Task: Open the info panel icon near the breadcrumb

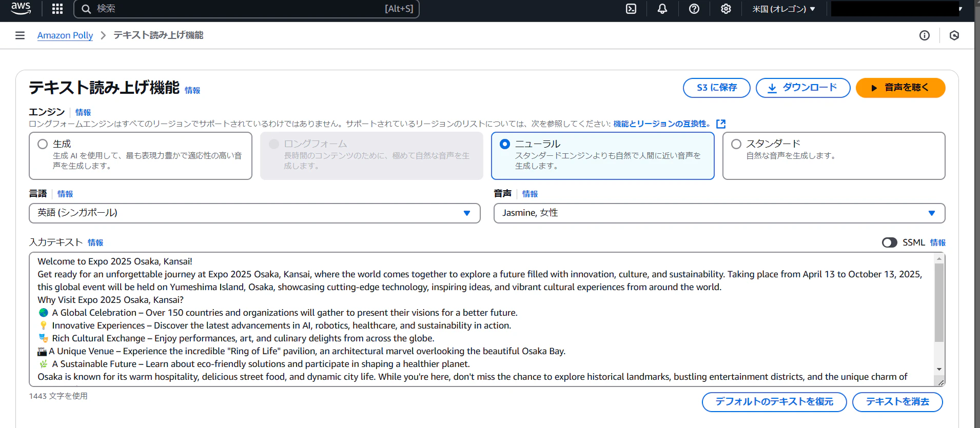Action: click(925, 35)
